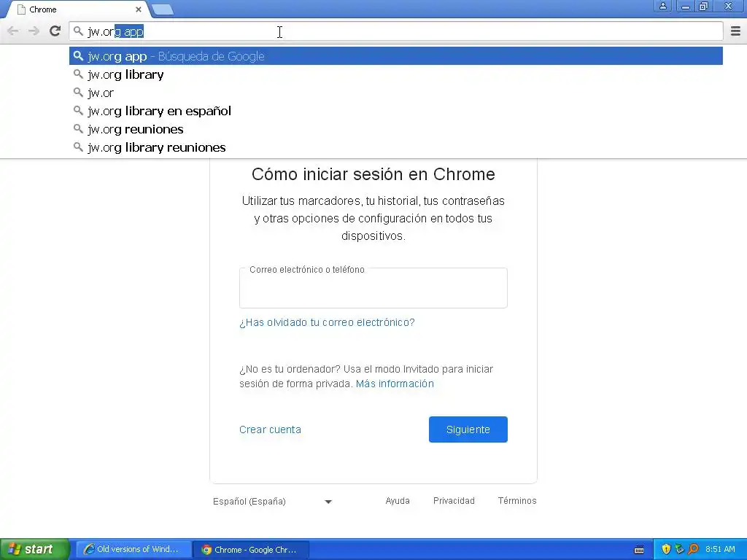Open the 'Más información' link

(395, 384)
